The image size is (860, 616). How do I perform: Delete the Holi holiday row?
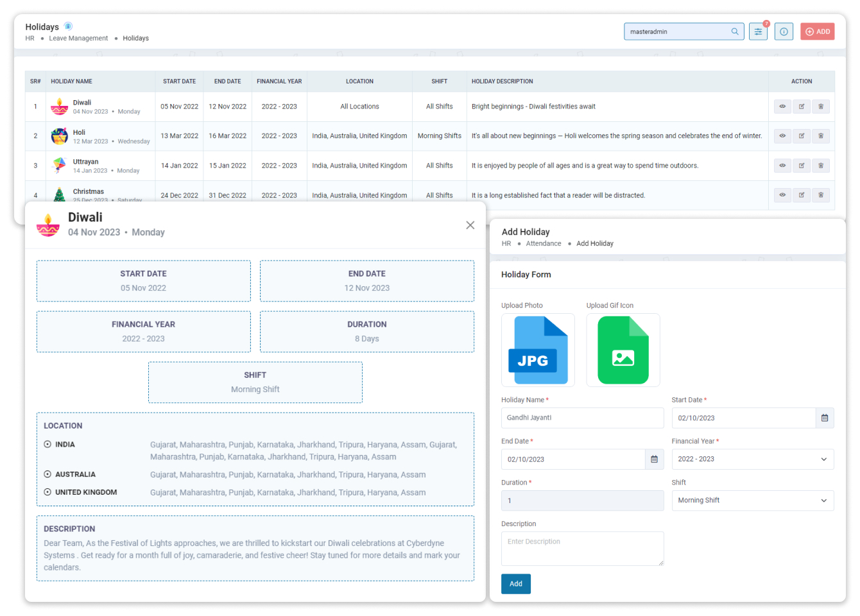pyautogui.click(x=821, y=136)
